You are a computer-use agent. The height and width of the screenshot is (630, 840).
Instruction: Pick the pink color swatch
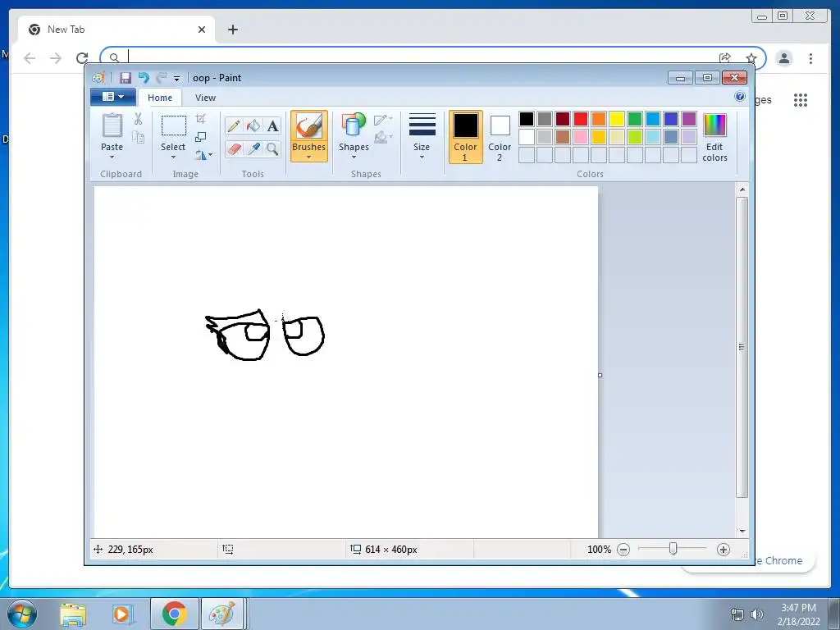click(x=581, y=137)
